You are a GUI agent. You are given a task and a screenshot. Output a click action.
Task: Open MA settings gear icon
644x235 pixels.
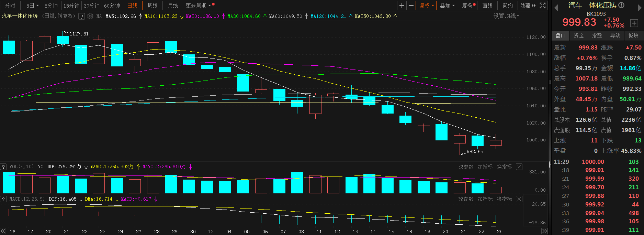90,16
